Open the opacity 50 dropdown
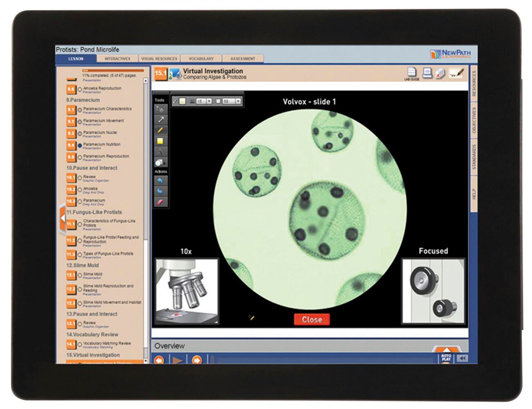 [238, 101]
